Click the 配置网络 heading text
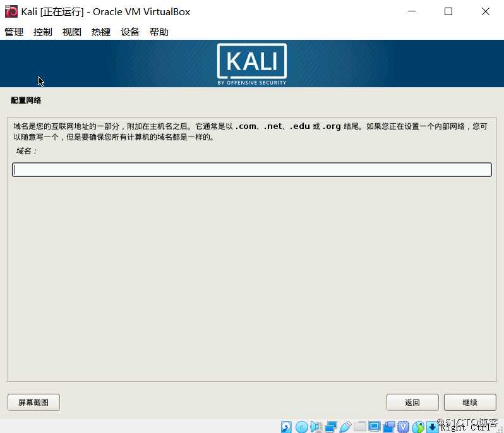 click(26, 101)
